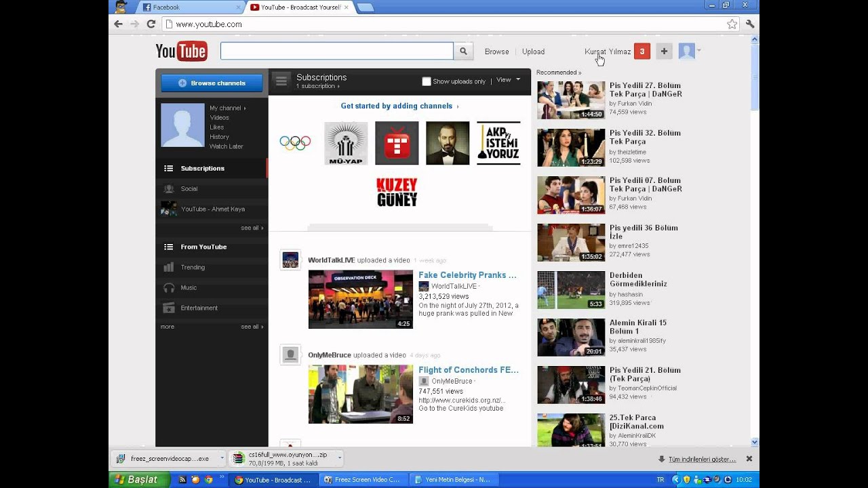Select the red TV channel icon
The image size is (868, 488).
[397, 143]
